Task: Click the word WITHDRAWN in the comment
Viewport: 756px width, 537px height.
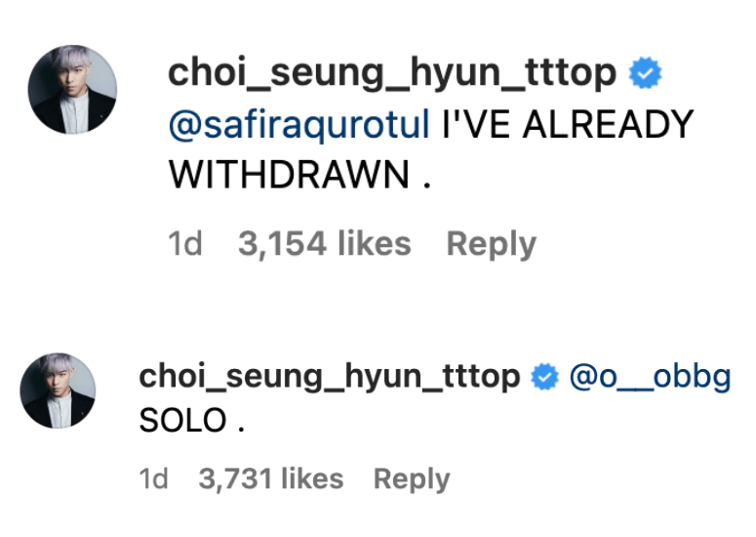Action: 290,175
